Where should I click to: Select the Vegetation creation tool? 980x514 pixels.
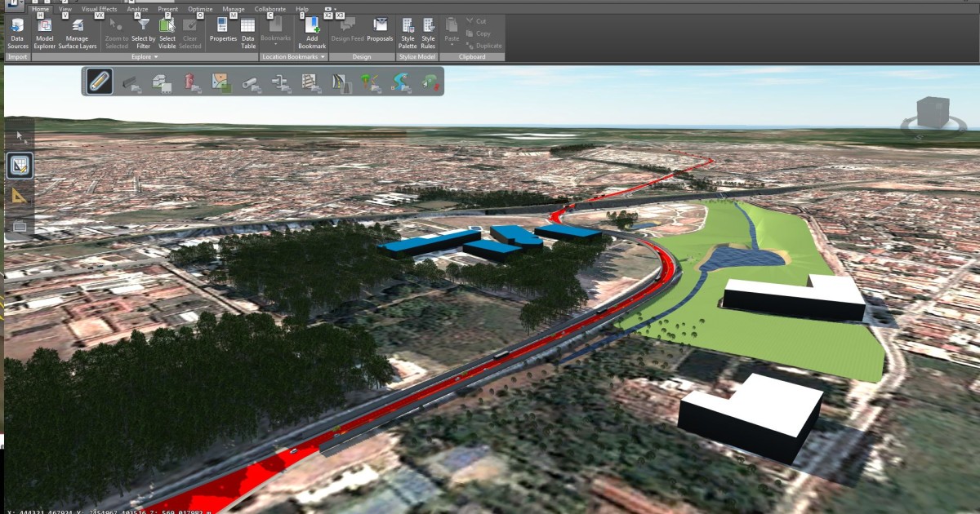tap(369, 82)
